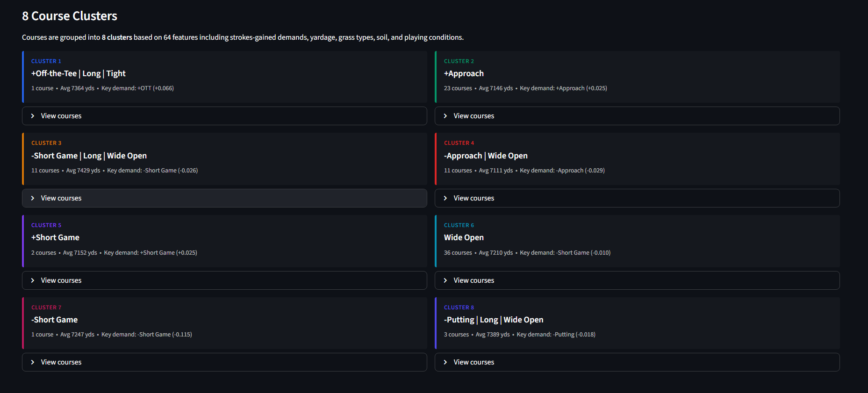
Task: Click chevron icon on Cluster 8 View courses
Action: [445, 362]
